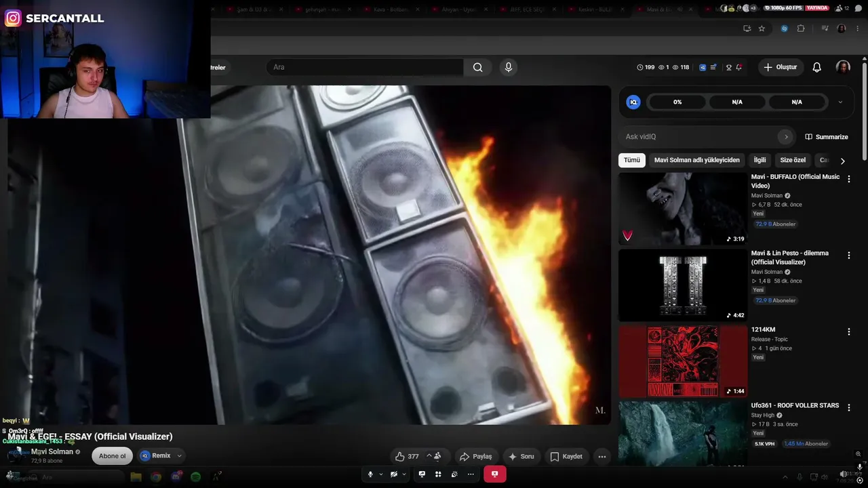
Task: Open the Mavi Solman channel link
Action: (52, 451)
